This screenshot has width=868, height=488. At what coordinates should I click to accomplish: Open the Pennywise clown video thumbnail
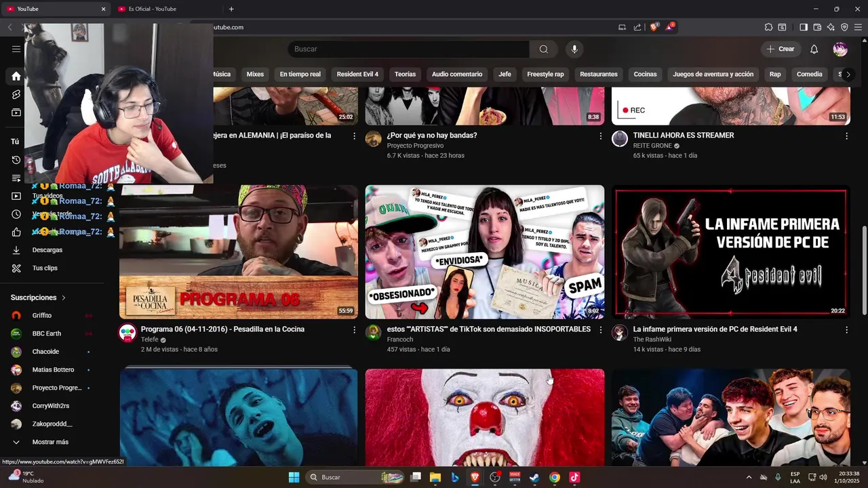(485, 418)
